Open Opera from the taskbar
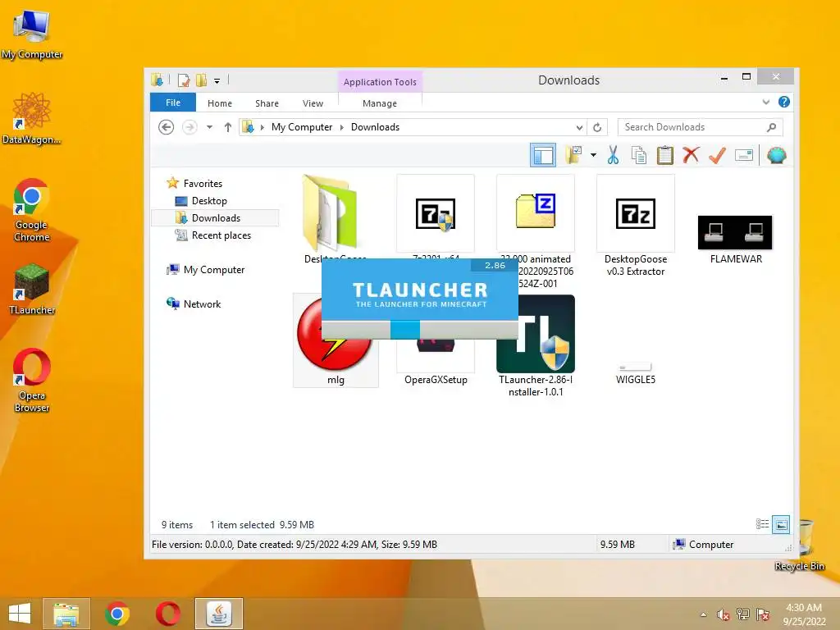 pyautogui.click(x=167, y=614)
